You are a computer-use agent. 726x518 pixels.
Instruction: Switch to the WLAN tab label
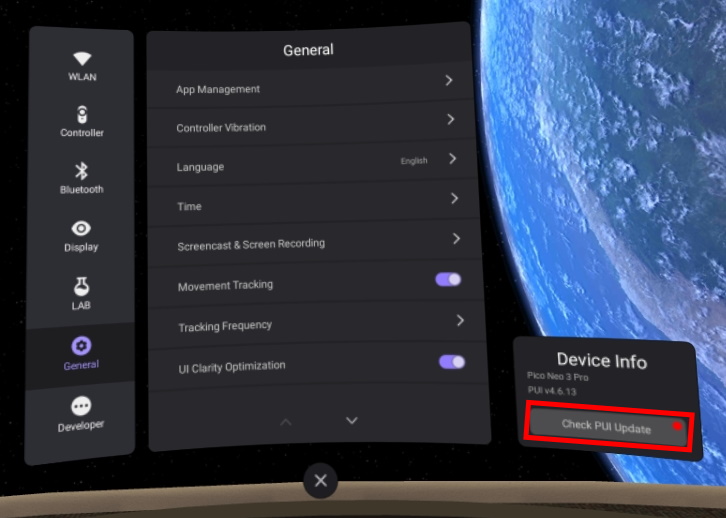click(82, 77)
